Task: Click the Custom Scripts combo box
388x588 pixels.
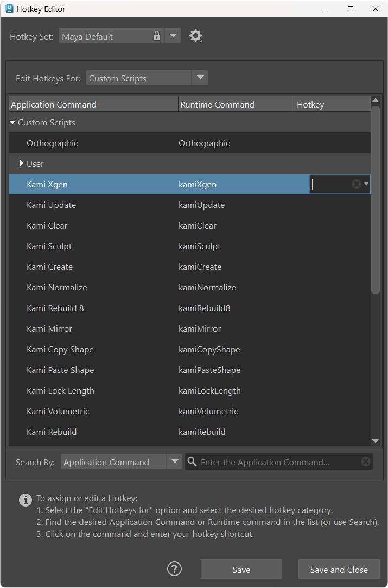Action: pos(139,78)
